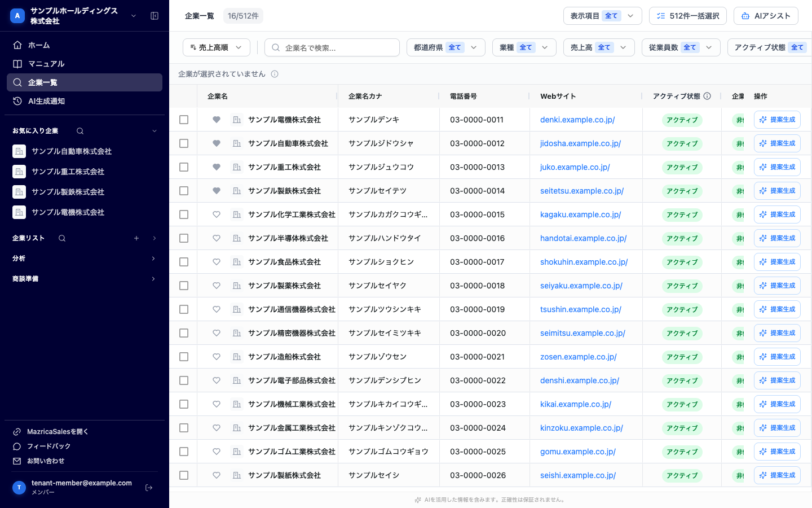Tick checkbox for サンプル製紙株式会社

point(184,475)
